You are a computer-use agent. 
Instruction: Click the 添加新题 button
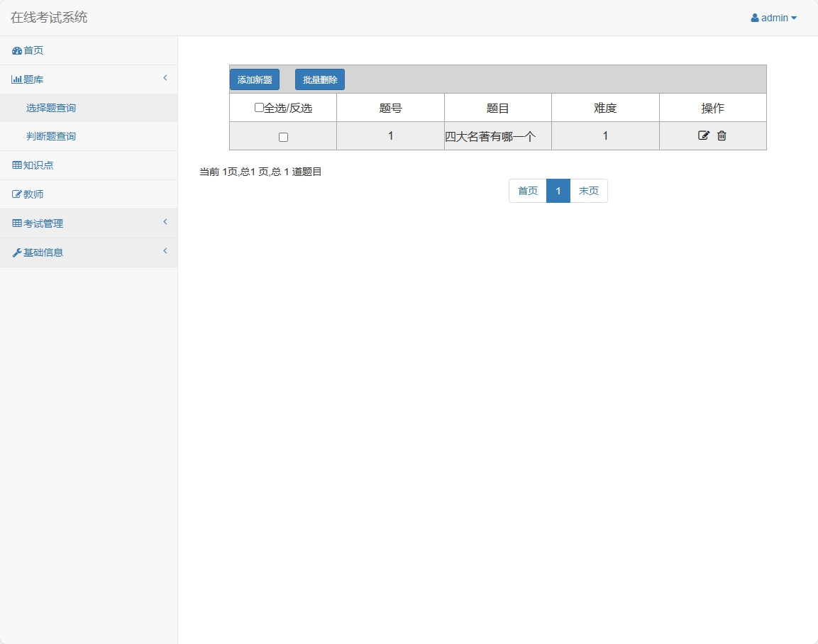tap(255, 79)
